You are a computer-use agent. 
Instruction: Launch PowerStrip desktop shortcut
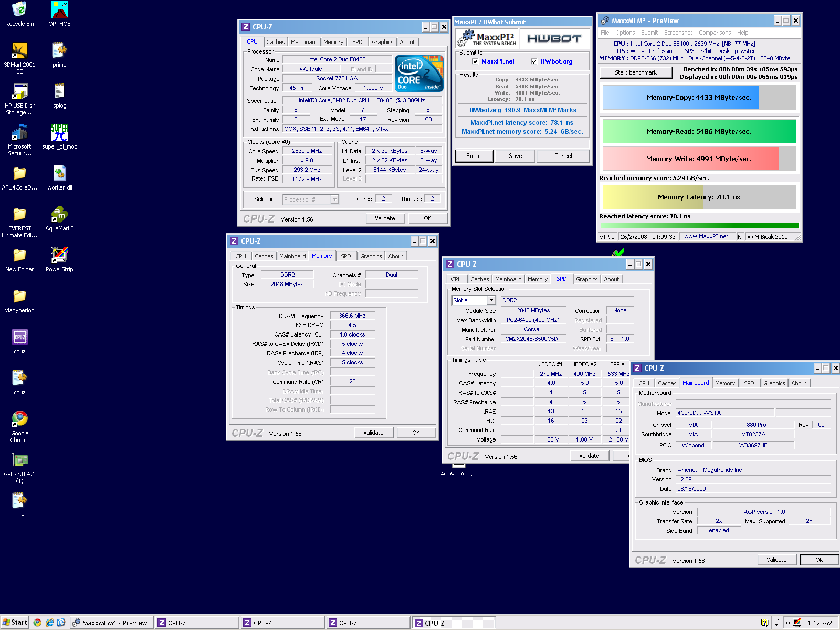coord(59,259)
